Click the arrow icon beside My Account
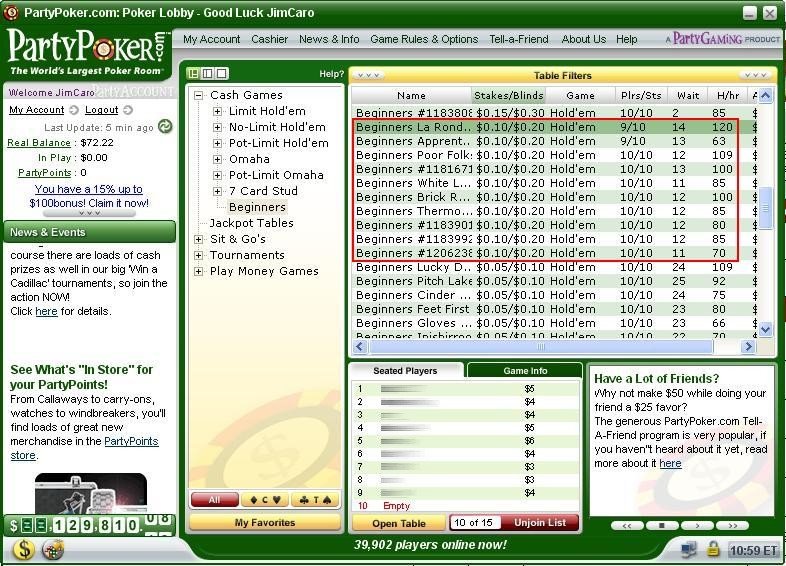The width and height of the screenshot is (786, 566). tap(74, 110)
